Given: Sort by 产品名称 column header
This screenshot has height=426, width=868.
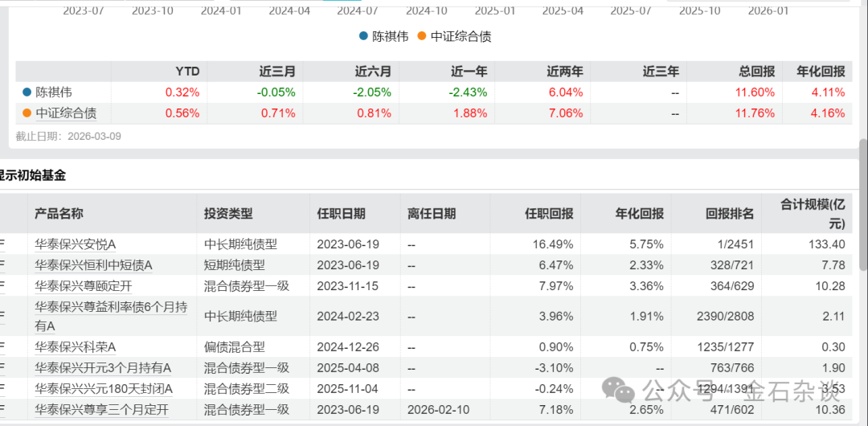Looking at the screenshot, I should pos(59,214).
